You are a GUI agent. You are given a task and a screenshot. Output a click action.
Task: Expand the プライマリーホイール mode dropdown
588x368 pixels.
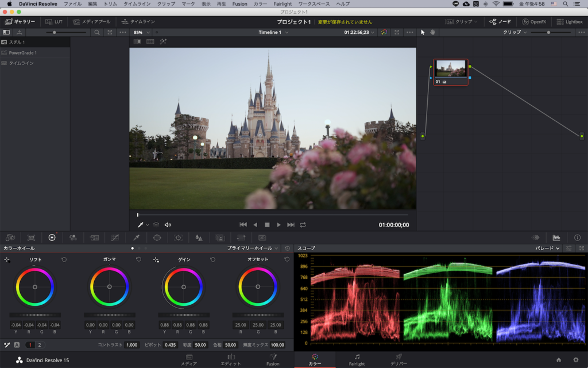coord(253,248)
